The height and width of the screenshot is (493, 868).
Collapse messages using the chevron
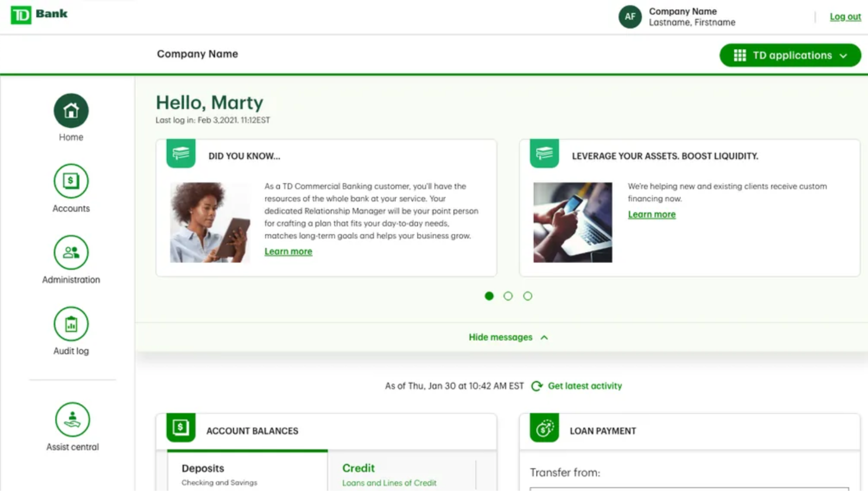coord(544,337)
